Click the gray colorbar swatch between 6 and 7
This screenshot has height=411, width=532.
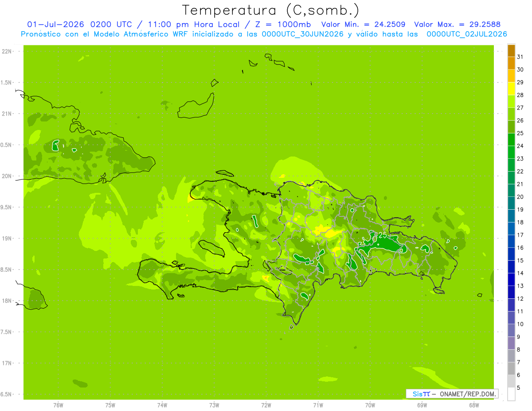coord(511,368)
